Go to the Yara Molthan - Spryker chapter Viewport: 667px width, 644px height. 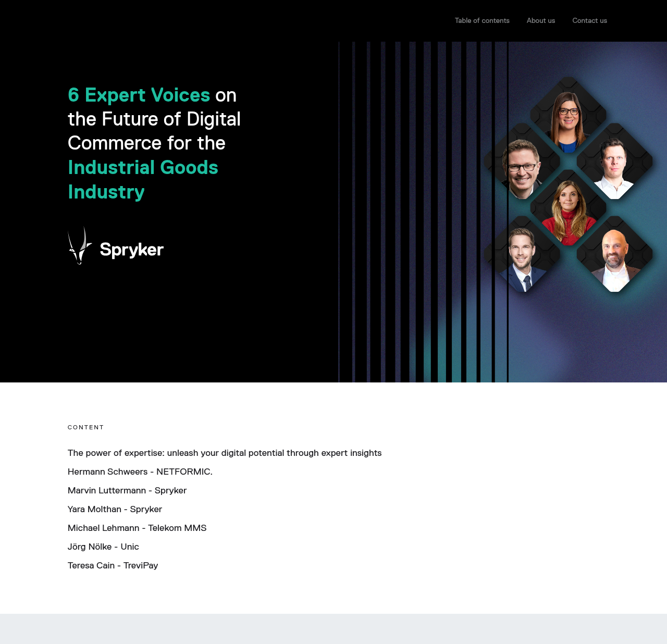(x=115, y=510)
